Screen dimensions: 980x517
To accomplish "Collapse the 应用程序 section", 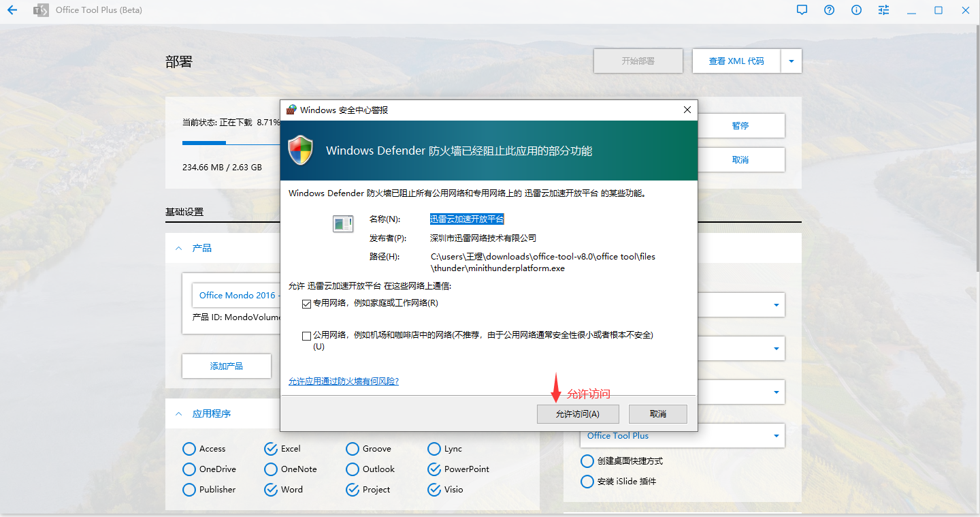I will pos(179,414).
